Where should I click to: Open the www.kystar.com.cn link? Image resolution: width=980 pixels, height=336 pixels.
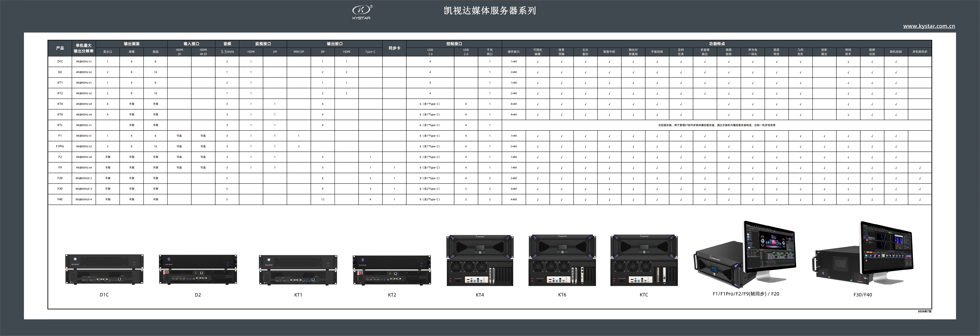(929, 26)
